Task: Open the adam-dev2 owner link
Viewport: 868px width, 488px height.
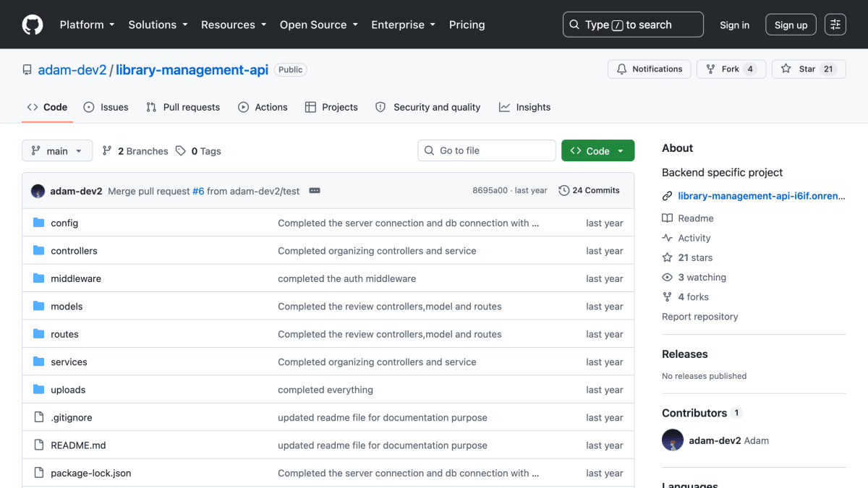Action: [72, 70]
